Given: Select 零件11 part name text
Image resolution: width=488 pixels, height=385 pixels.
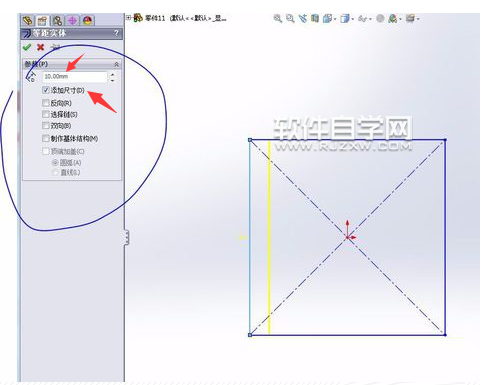Looking at the screenshot, I should [x=155, y=18].
